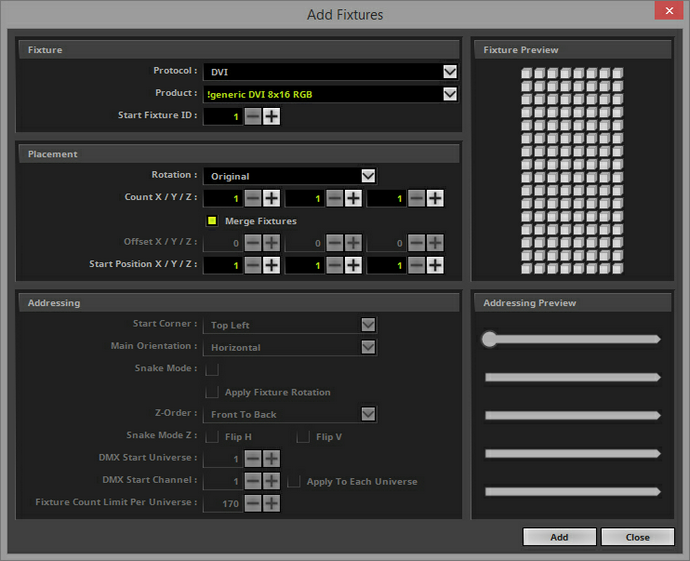Increase Count Z value
Viewport: 690px width, 561px height.
click(435, 198)
